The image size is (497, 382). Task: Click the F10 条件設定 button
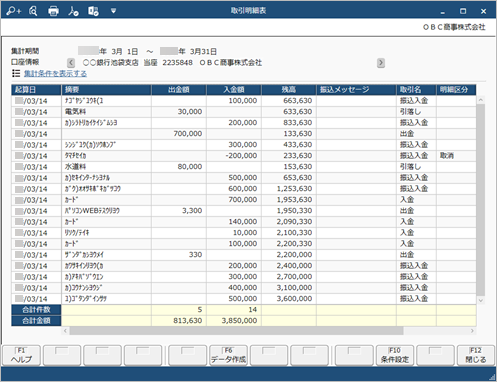coord(395,355)
